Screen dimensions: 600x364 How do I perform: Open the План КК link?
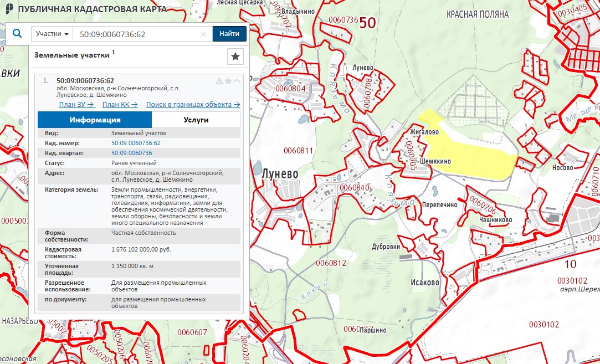click(120, 105)
